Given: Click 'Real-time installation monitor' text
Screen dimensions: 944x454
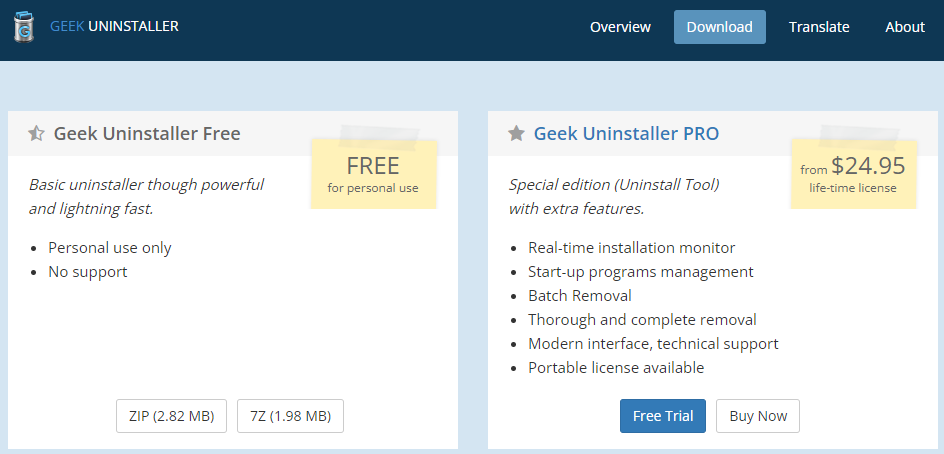Looking at the screenshot, I should pyautogui.click(x=632, y=247).
